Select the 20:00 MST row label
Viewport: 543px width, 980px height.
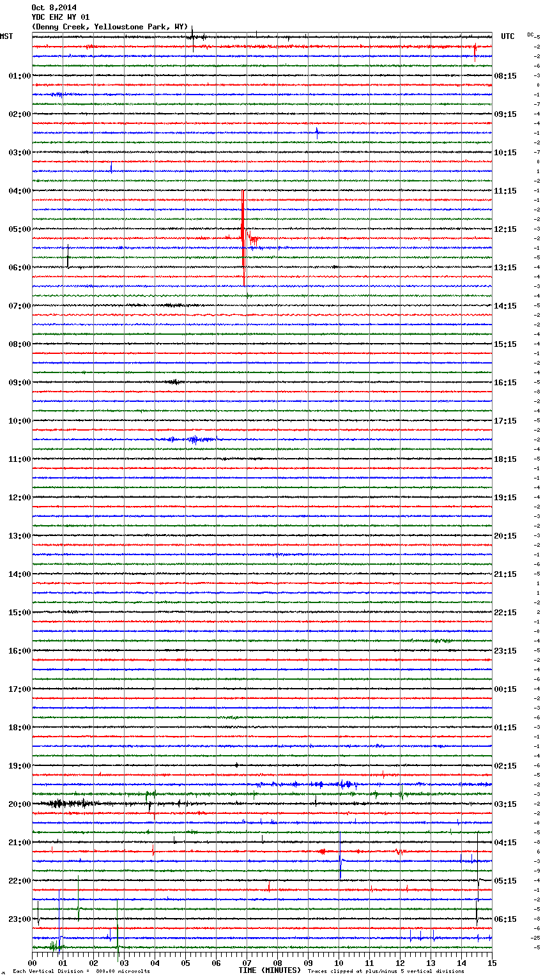(x=20, y=804)
